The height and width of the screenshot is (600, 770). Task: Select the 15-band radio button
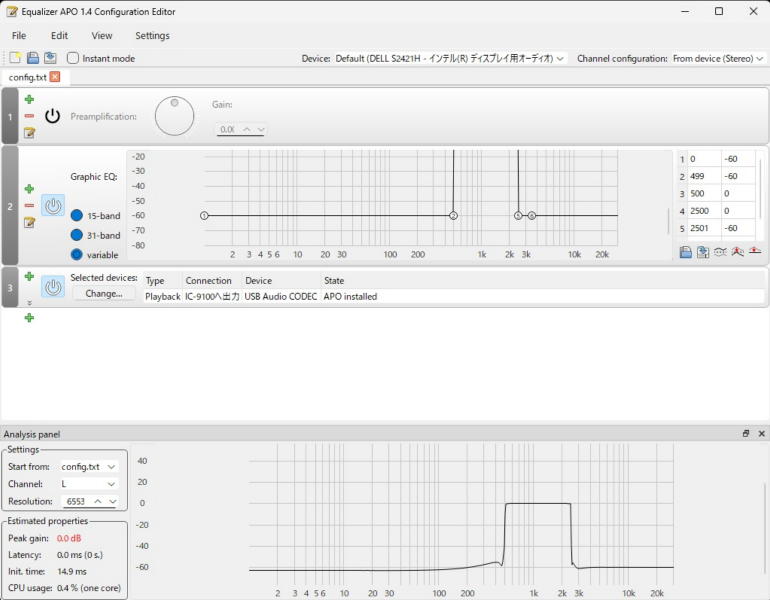point(77,216)
